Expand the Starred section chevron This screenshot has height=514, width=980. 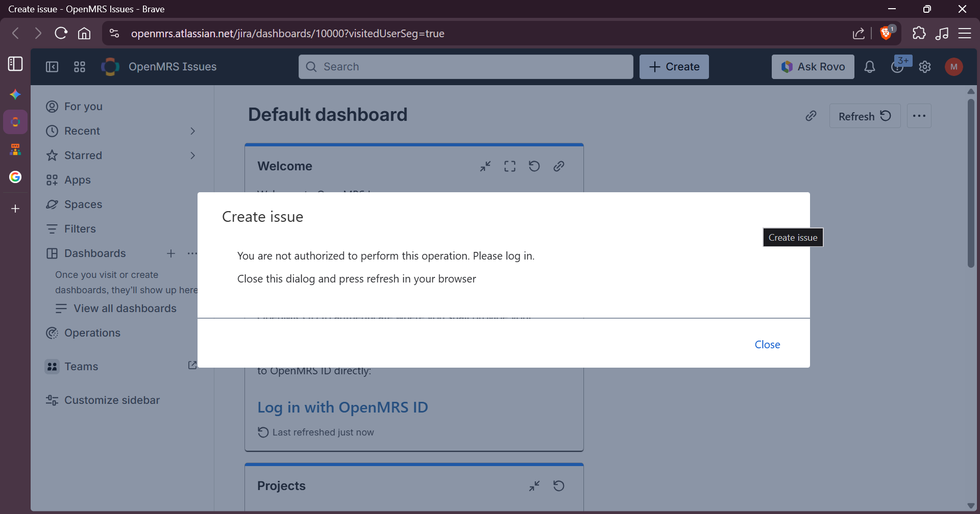[x=192, y=156]
